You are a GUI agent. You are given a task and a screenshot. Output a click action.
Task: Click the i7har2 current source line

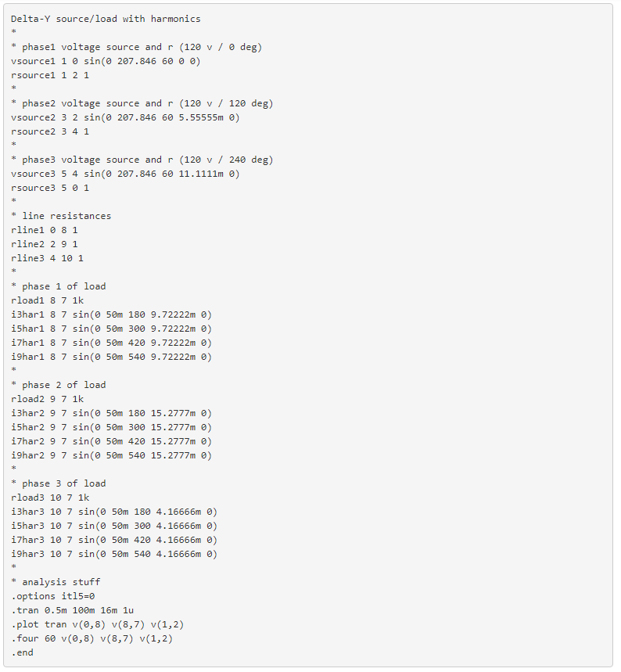click(x=111, y=441)
